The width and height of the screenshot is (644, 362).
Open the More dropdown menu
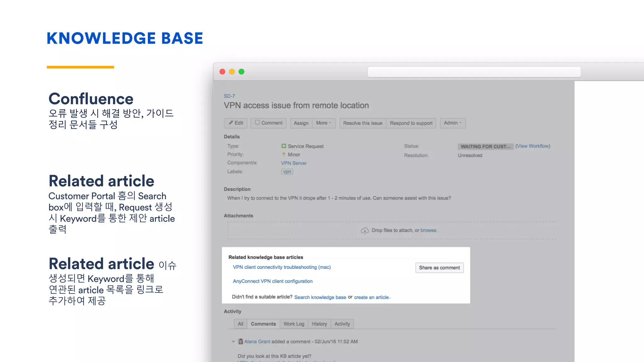pos(324,123)
